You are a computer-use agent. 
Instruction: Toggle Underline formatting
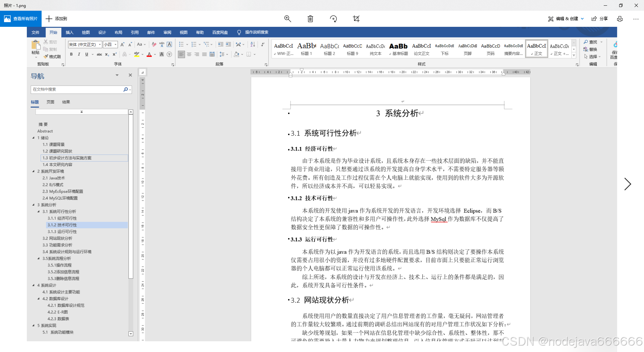(x=87, y=54)
